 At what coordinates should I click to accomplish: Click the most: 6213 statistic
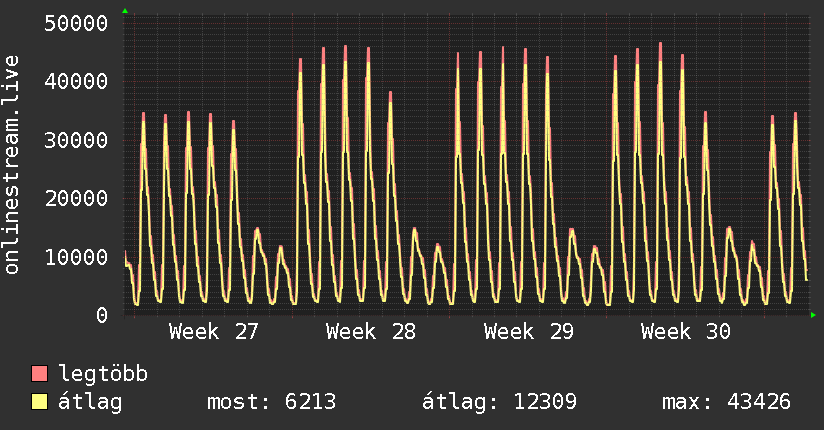pos(271,402)
